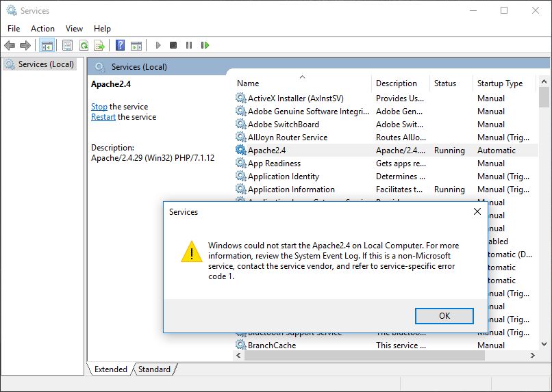This screenshot has width=552, height=392.
Task: Click the Stop the service link
Action: coord(99,107)
